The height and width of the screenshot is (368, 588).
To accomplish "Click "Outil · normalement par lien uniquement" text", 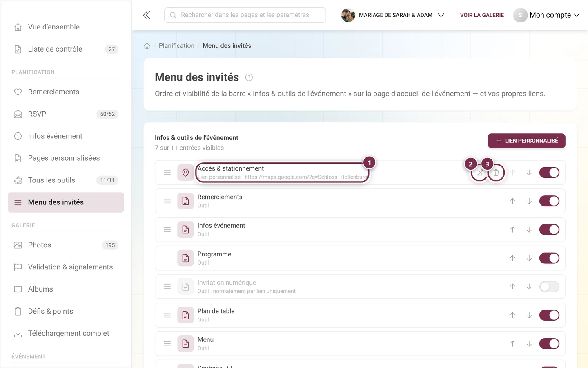I will (x=247, y=291).
